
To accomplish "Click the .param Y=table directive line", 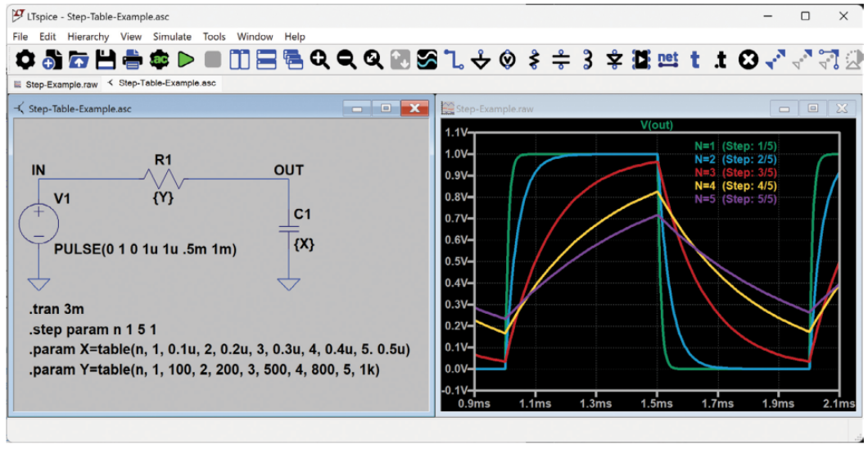I will [205, 371].
